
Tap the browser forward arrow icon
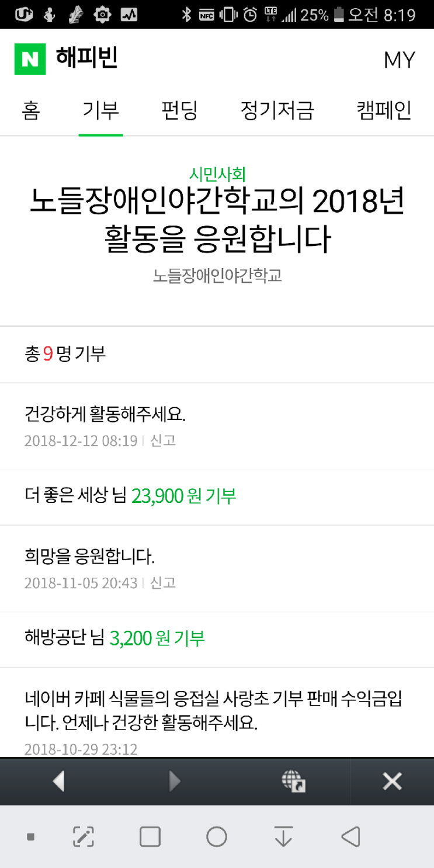(x=174, y=781)
